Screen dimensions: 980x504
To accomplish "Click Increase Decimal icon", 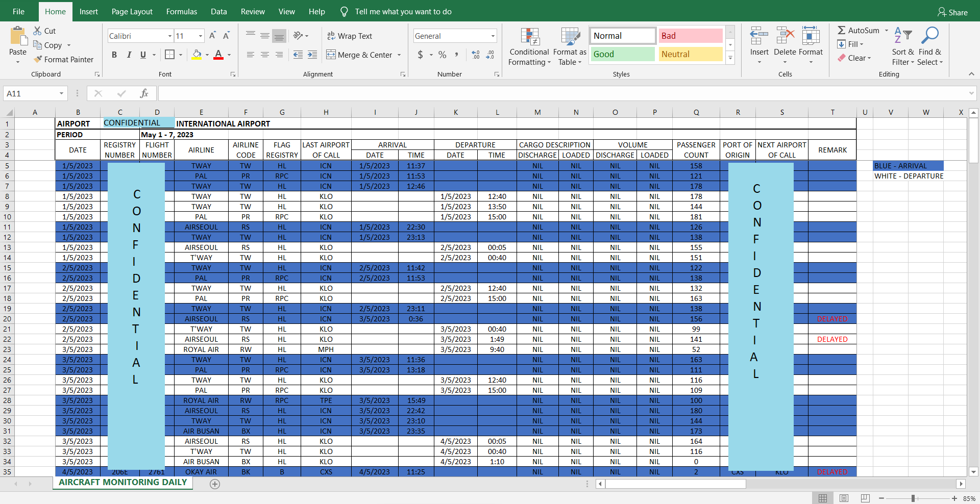I will [x=476, y=55].
